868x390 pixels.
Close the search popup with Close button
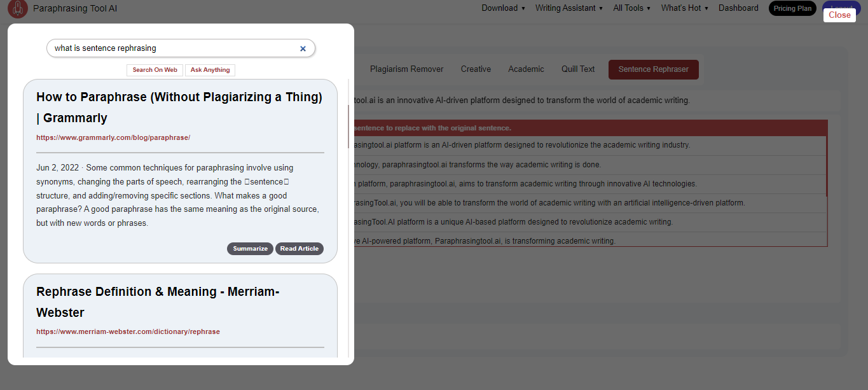[x=839, y=15]
